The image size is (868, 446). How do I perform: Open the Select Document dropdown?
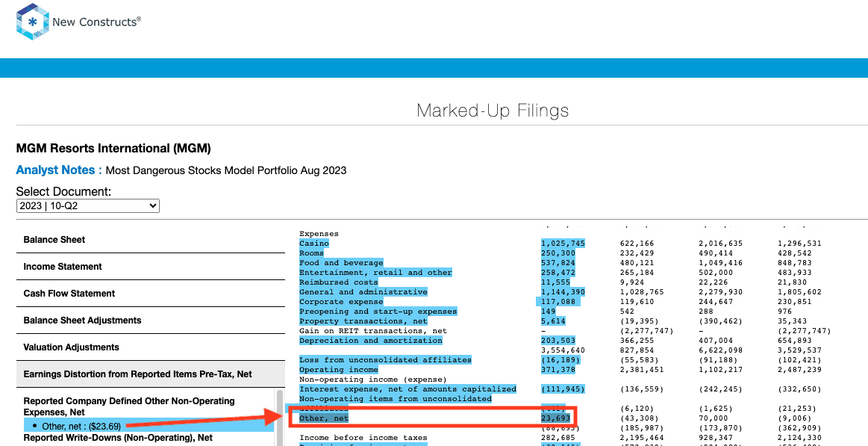click(x=88, y=205)
